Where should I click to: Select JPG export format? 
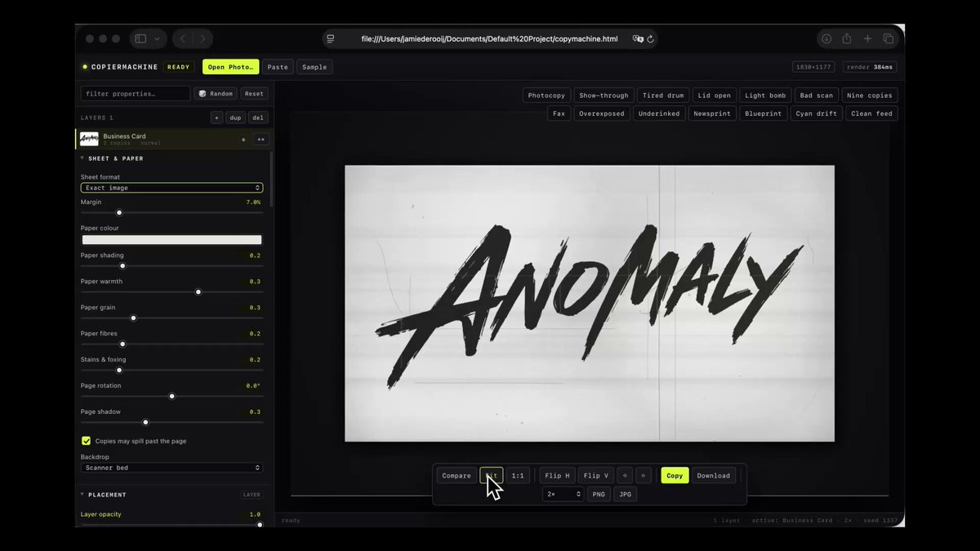click(625, 494)
